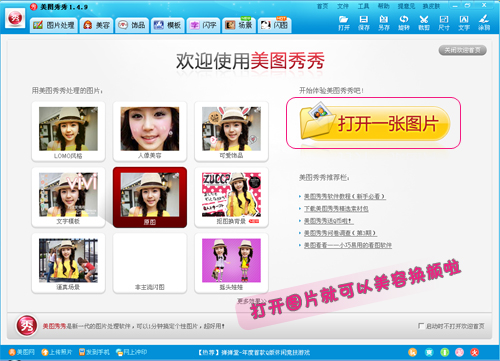This screenshot has width=500, height=361.
Task: Open the 尺寸 (Size) tool
Action: point(444,23)
